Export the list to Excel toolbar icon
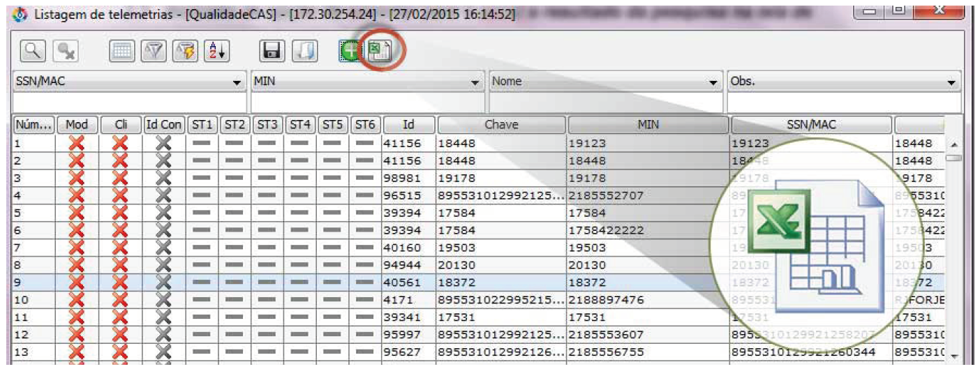 pos(381,51)
